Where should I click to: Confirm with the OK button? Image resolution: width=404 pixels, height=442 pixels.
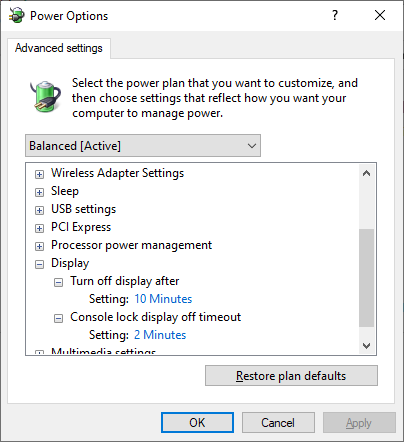(x=197, y=423)
